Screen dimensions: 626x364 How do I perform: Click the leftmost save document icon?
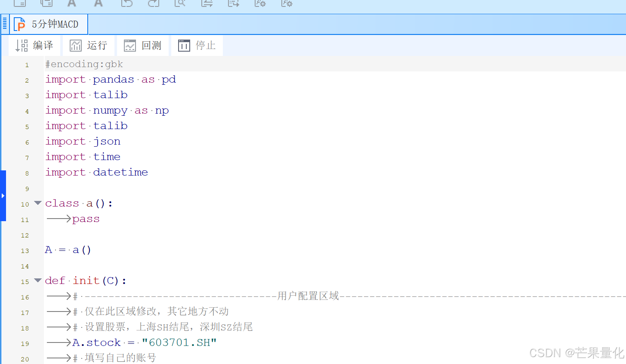(x=20, y=5)
